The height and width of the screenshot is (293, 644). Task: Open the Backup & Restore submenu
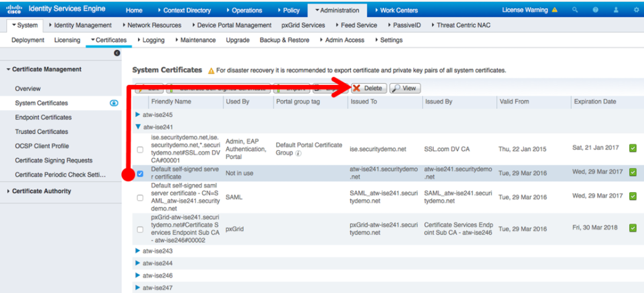click(284, 40)
